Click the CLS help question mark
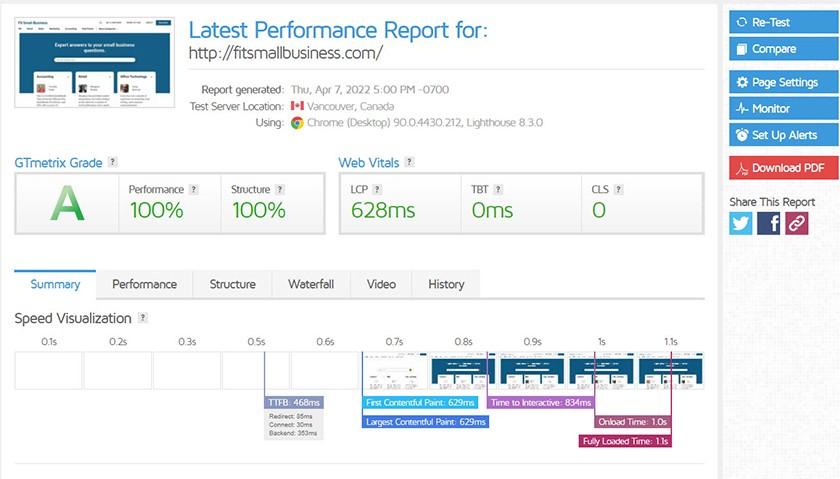Image resolution: width=840 pixels, height=479 pixels. (x=618, y=189)
